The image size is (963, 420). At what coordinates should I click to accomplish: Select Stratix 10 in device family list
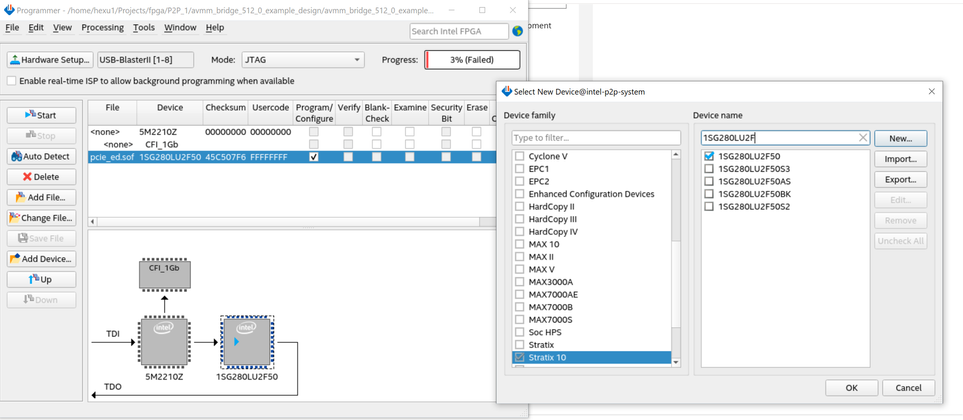coord(591,357)
